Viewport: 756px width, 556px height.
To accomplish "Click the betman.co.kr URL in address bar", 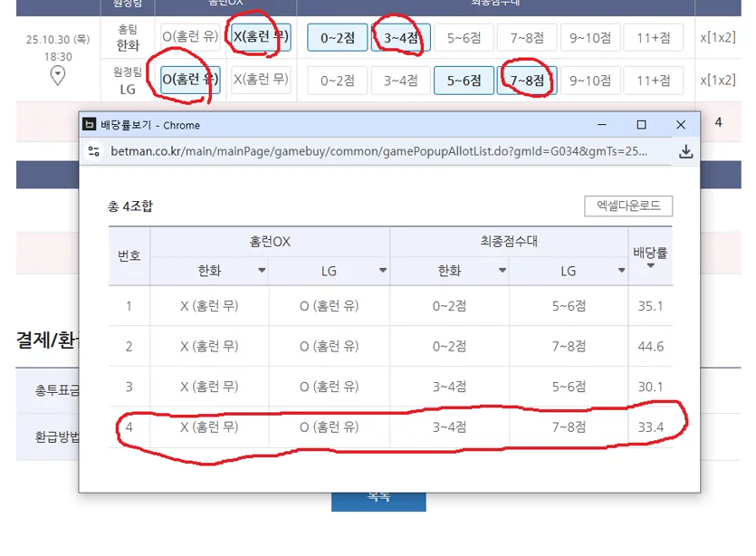I will click(378, 151).
